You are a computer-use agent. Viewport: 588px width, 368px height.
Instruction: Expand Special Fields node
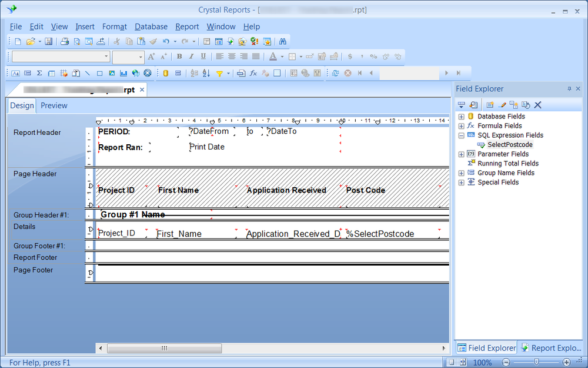[x=461, y=183]
